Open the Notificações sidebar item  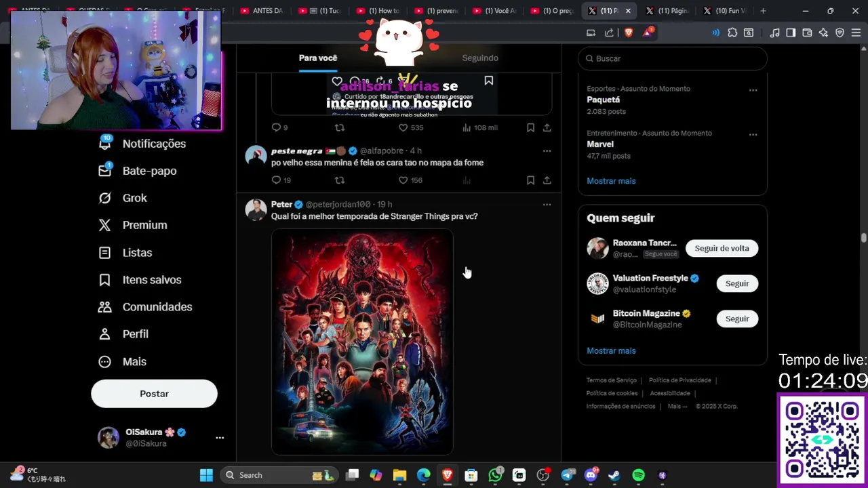(142, 144)
